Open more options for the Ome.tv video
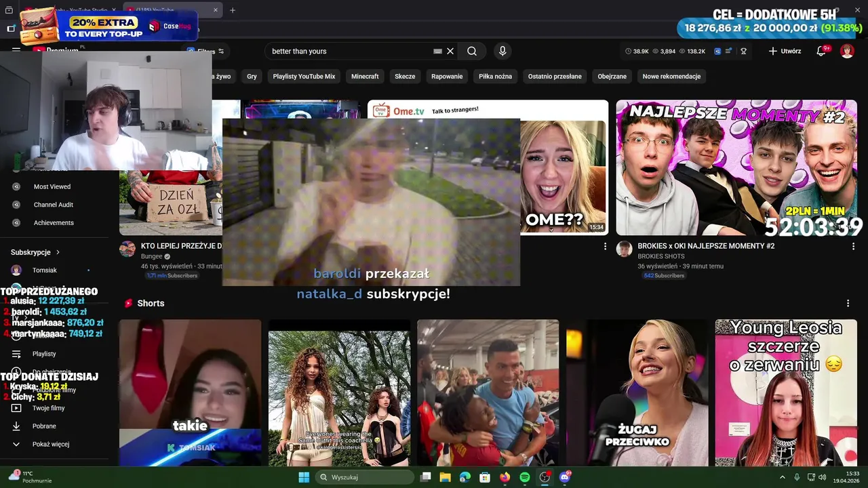The image size is (868, 488). tap(605, 247)
